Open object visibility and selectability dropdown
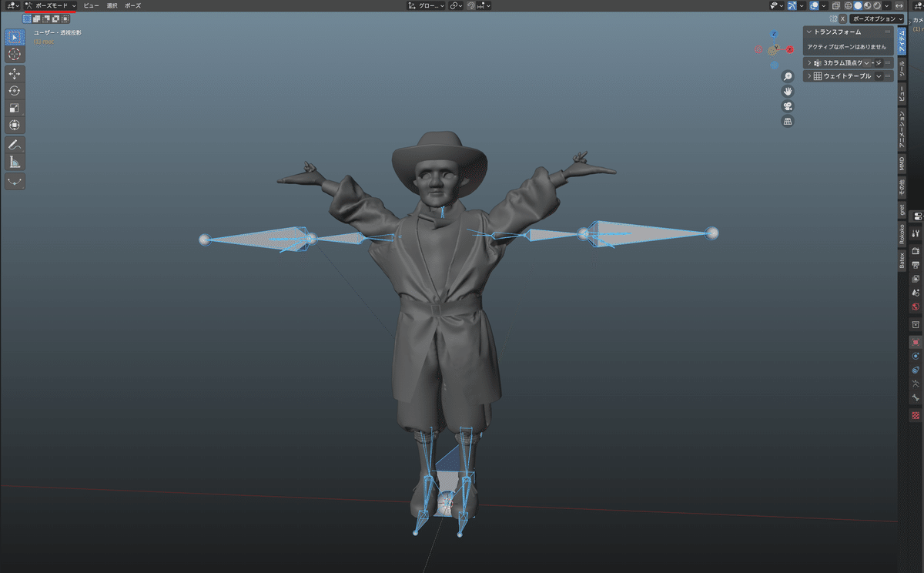This screenshot has height=573, width=924. (x=776, y=5)
